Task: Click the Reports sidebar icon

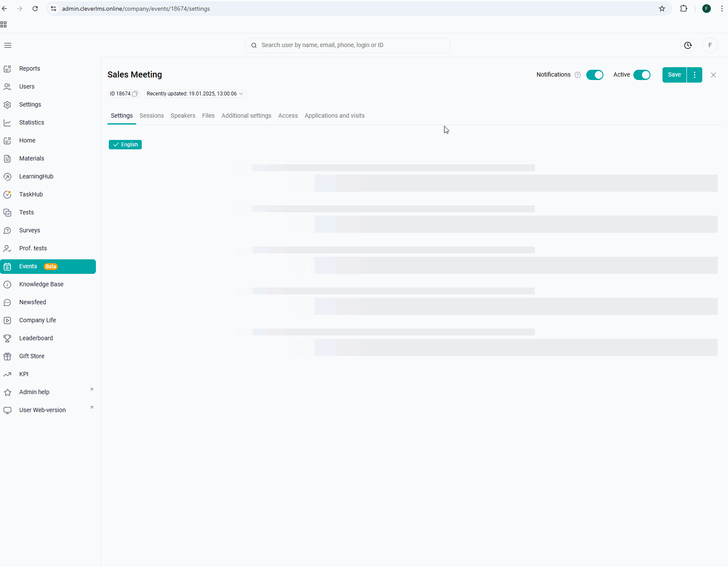Action: [7, 69]
